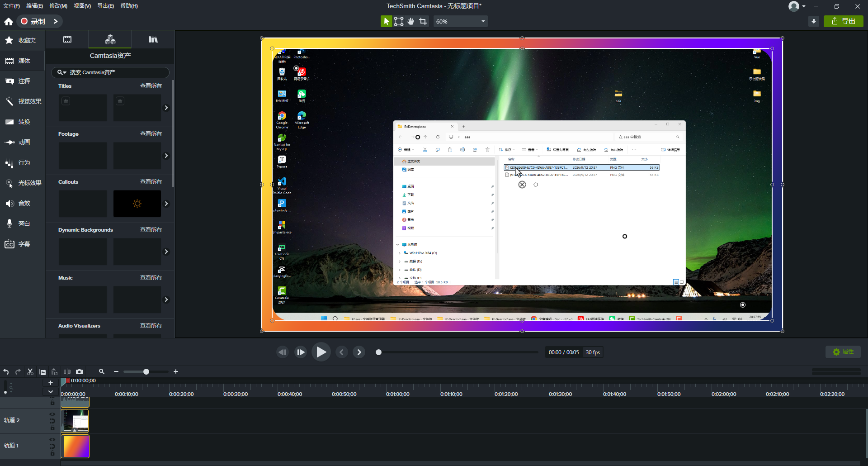Toggle visibility eye of 轨道 2
This screenshot has width=868, height=466.
[x=52, y=414]
